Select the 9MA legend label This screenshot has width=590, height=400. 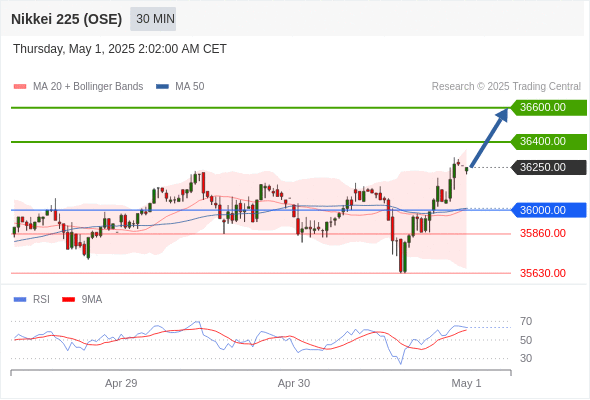92,300
